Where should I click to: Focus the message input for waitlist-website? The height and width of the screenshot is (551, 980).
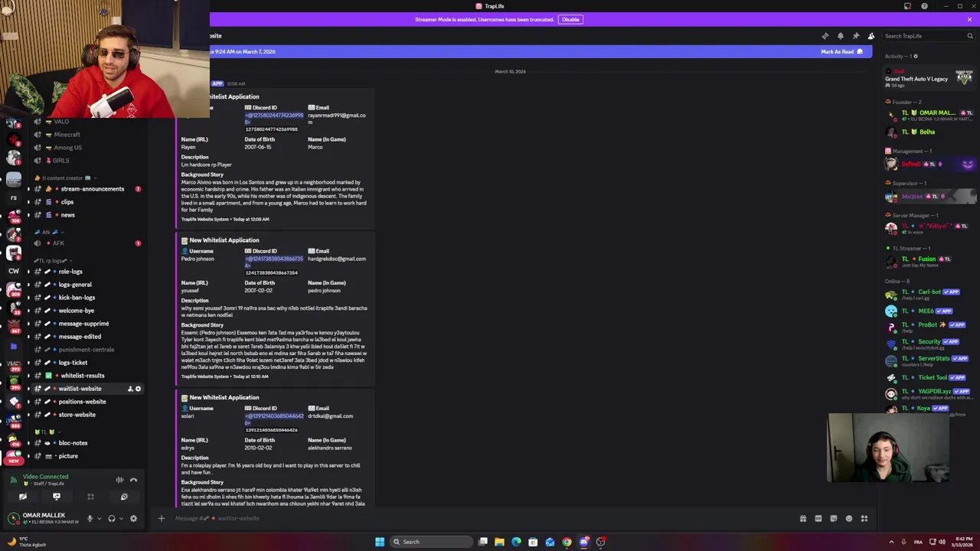(x=482, y=518)
